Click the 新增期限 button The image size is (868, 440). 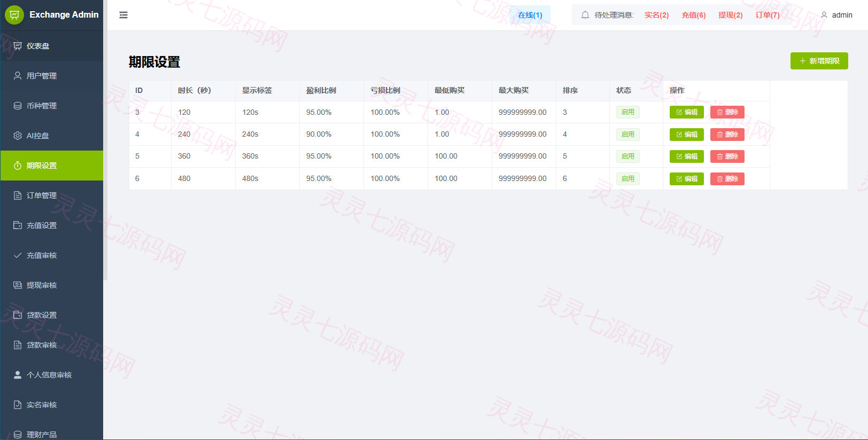pyautogui.click(x=819, y=61)
